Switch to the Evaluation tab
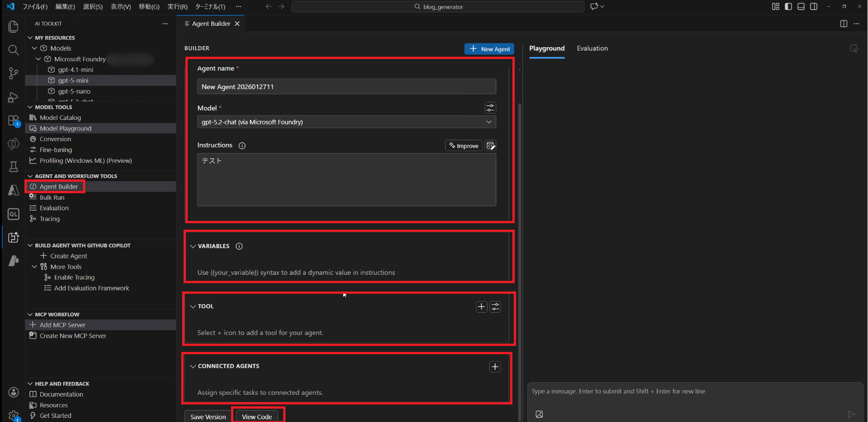 click(x=592, y=48)
